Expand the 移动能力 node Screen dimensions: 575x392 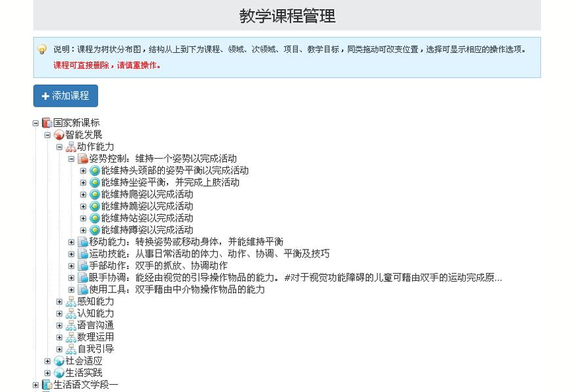tap(71, 242)
